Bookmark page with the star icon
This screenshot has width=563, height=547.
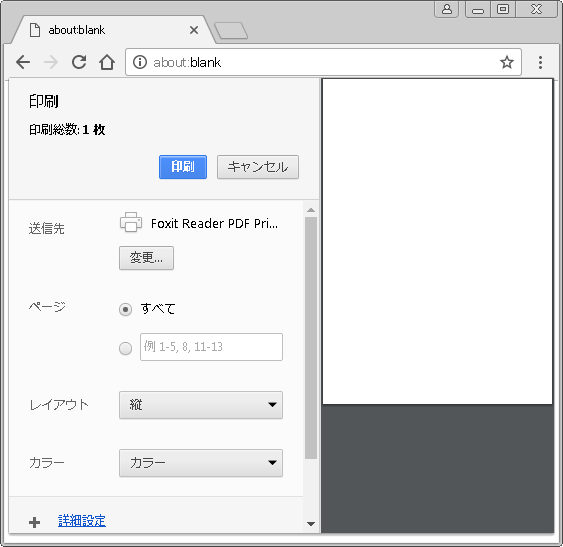[507, 62]
